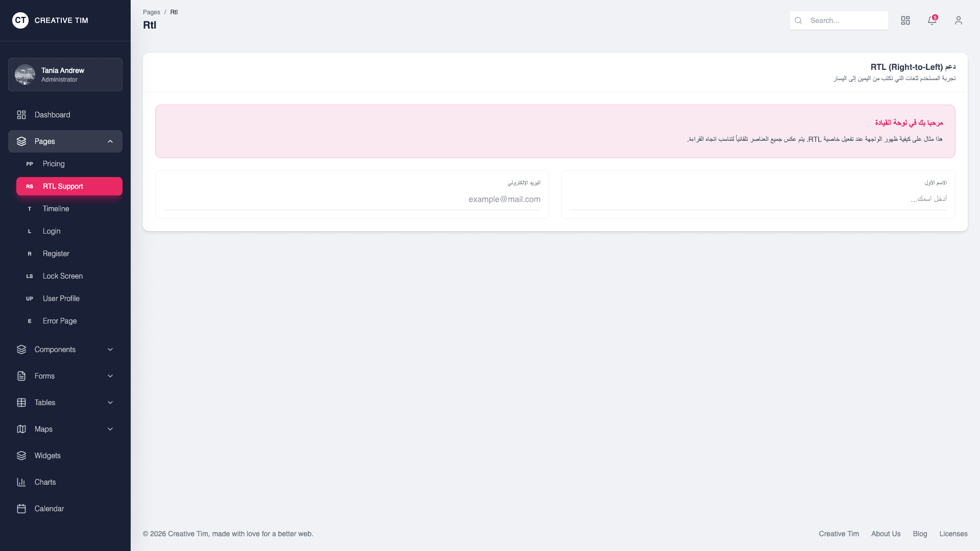Select the RTL Support menu entry
This screenshot has height=551, width=980.
pos(63,186)
